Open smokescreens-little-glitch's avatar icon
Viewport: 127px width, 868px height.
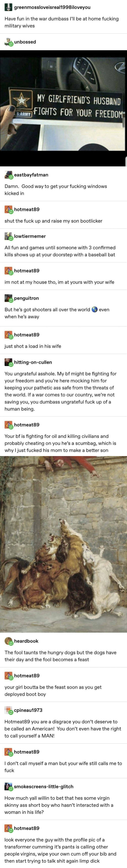click(x=8, y=787)
